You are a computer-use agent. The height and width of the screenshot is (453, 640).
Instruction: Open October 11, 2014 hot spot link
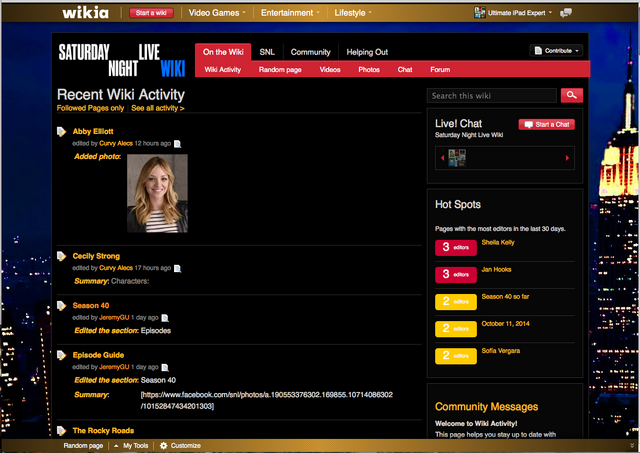click(x=506, y=324)
